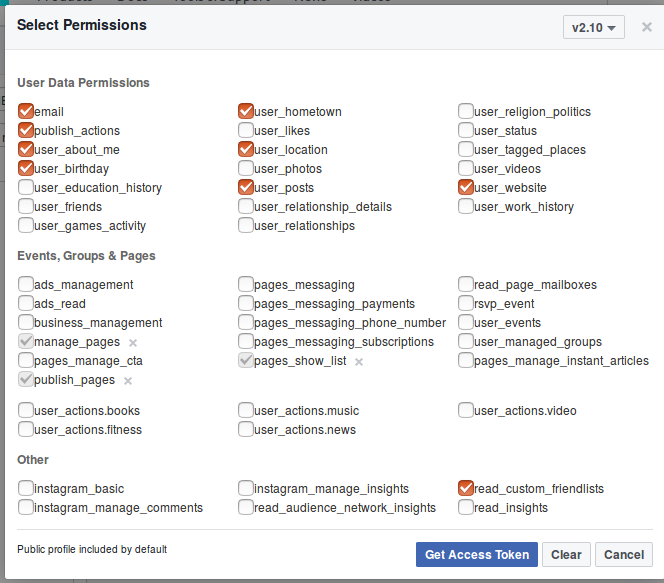
Task: Enable pages_messaging permission
Action: 246,285
